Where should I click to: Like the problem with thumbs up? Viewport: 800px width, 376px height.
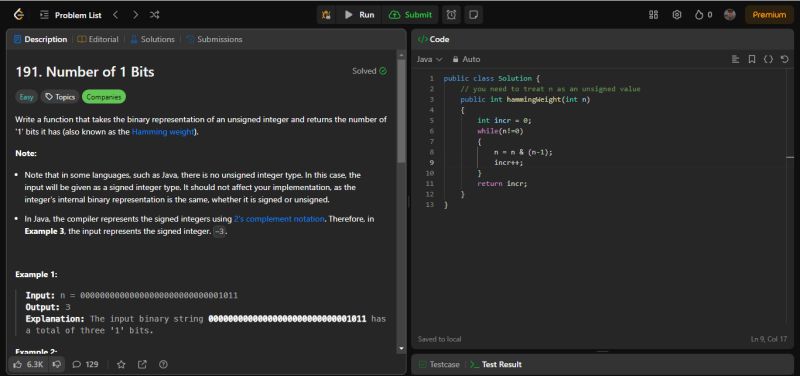29,364
